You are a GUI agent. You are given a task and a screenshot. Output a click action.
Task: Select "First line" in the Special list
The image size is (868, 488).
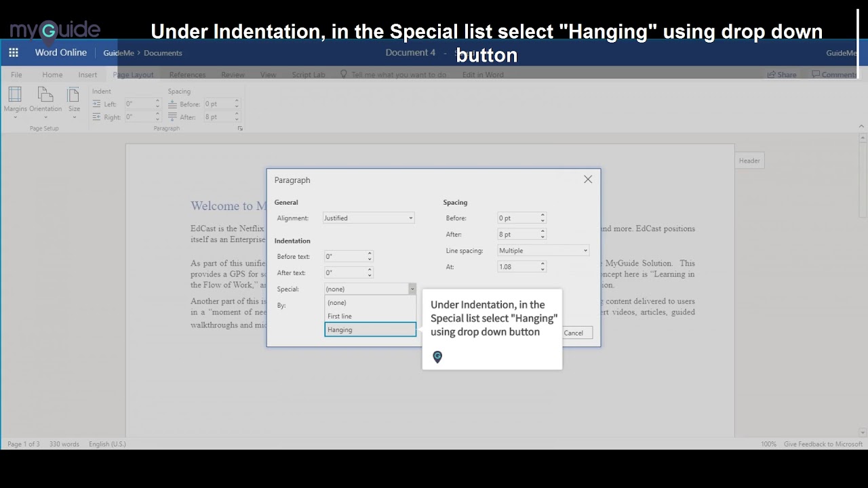pos(370,316)
